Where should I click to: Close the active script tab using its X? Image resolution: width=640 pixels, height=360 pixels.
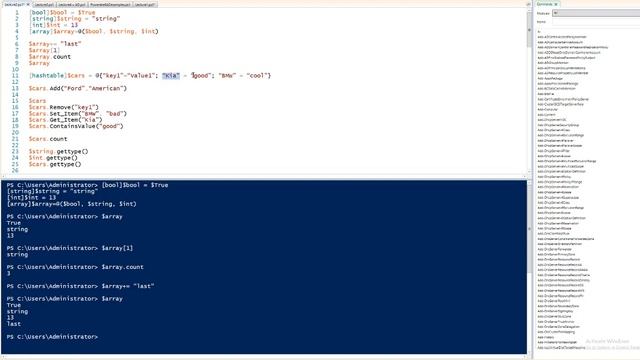tap(28, 4)
